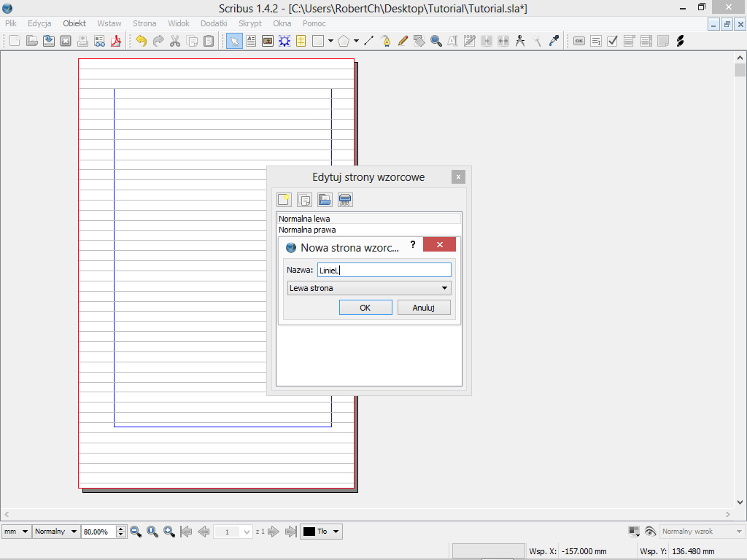The height and width of the screenshot is (560, 747).
Task: Click the duplicate master page icon
Action: (x=305, y=199)
